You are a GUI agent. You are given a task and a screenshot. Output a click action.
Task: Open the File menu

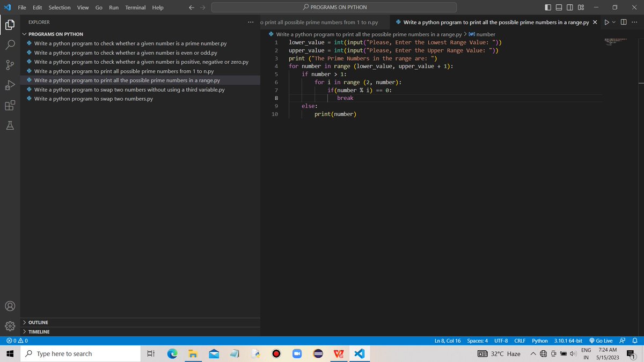tap(23, 8)
